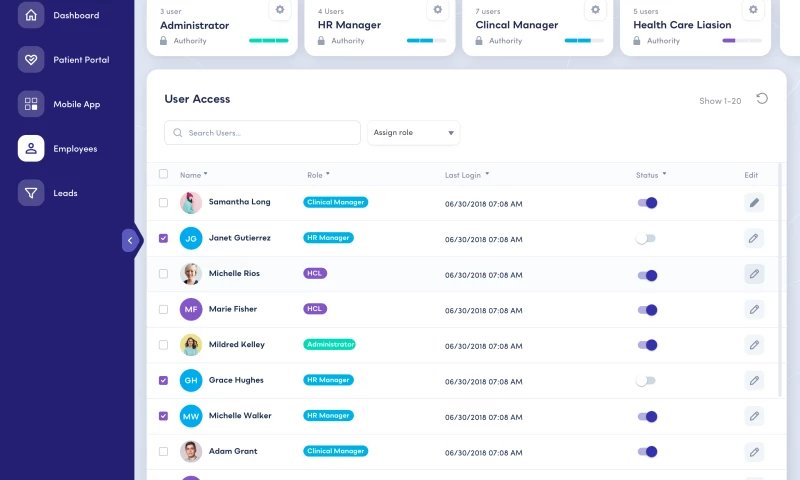This screenshot has width=800, height=480.
Task: Open the Patient Portal heart icon
Action: (31, 60)
